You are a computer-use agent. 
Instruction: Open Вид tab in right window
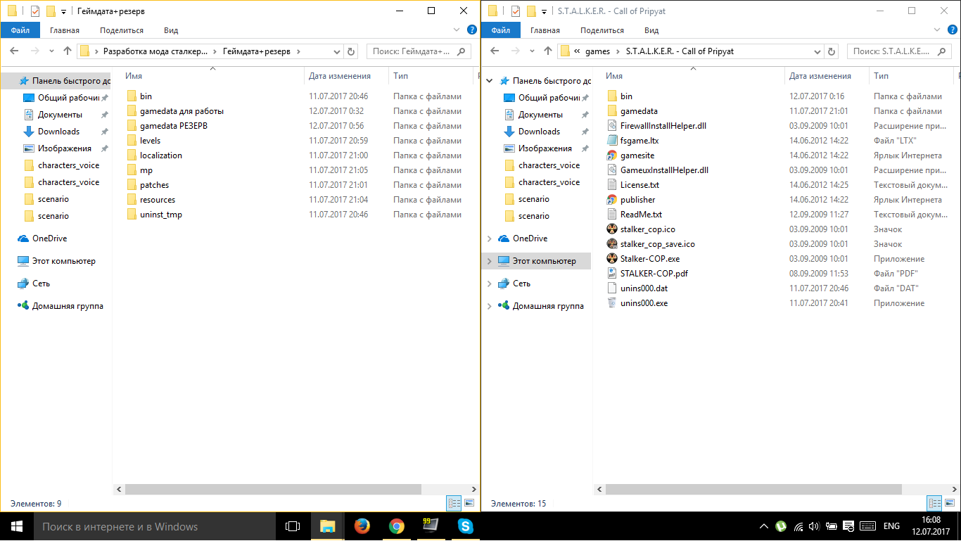click(651, 30)
